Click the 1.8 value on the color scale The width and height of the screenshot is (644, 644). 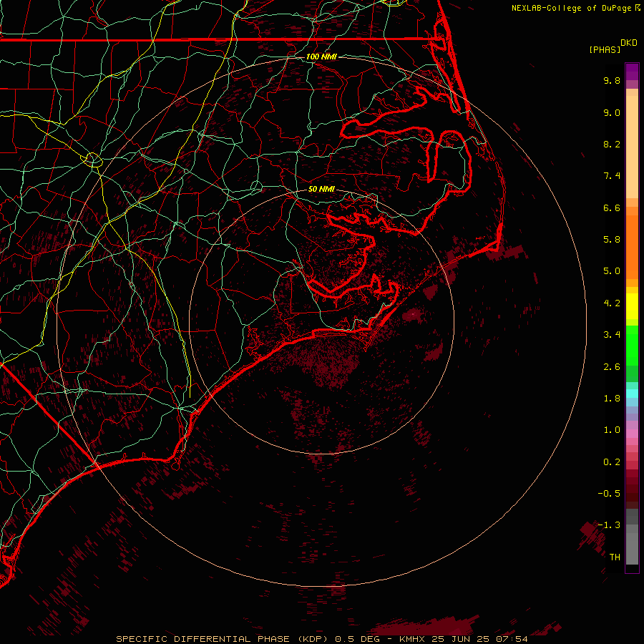tap(612, 399)
